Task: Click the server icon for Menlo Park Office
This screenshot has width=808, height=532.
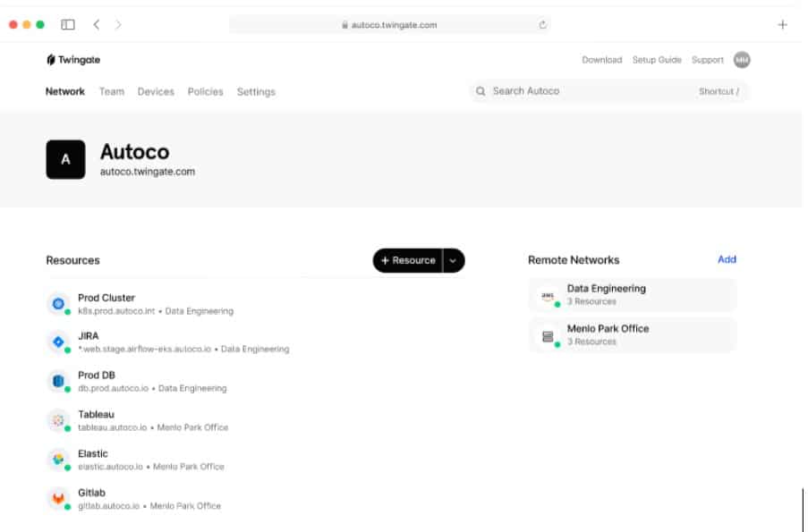Action: 548,336
